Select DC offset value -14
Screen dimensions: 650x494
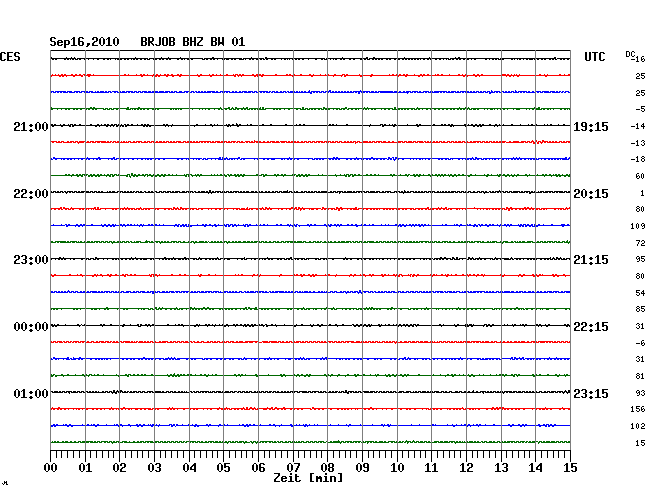point(638,126)
